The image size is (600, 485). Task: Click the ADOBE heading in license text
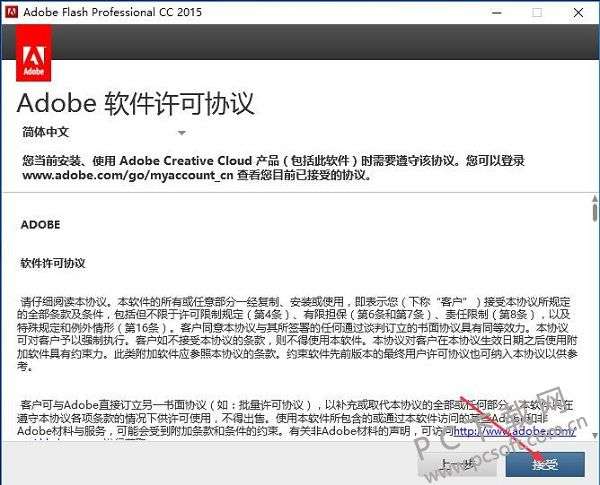pyautogui.click(x=41, y=225)
